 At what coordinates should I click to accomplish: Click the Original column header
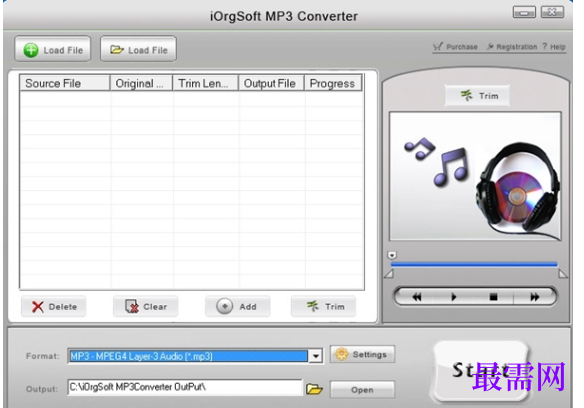[141, 83]
